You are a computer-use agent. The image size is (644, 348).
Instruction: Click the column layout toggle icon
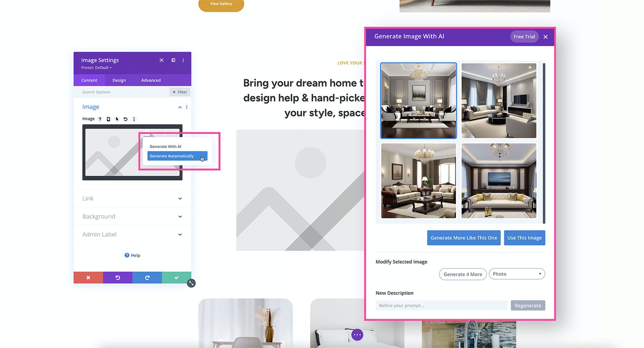[x=173, y=60]
